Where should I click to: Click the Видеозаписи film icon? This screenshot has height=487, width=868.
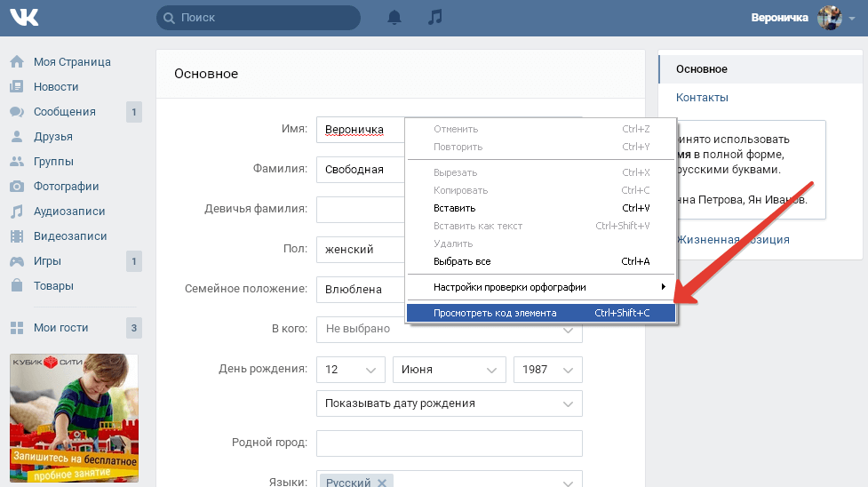point(17,236)
